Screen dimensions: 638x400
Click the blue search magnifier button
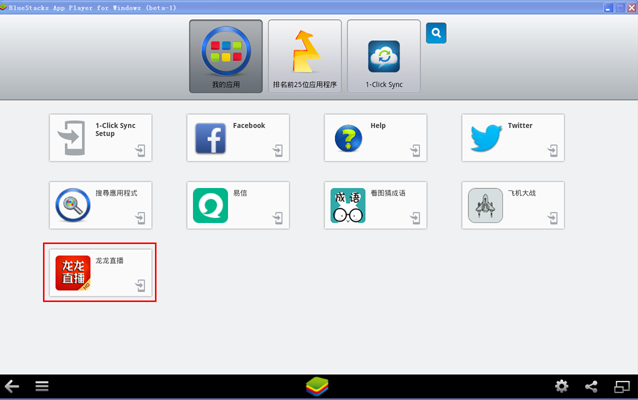click(x=436, y=33)
